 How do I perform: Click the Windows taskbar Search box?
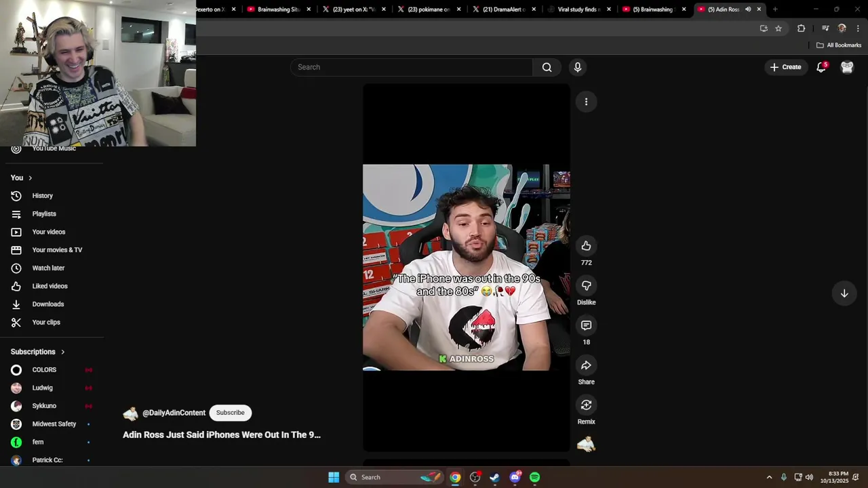point(395,477)
